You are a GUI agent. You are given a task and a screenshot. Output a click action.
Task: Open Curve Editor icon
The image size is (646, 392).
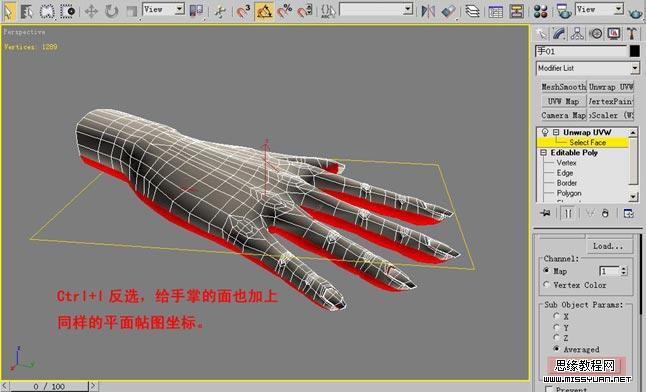(495, 11)
